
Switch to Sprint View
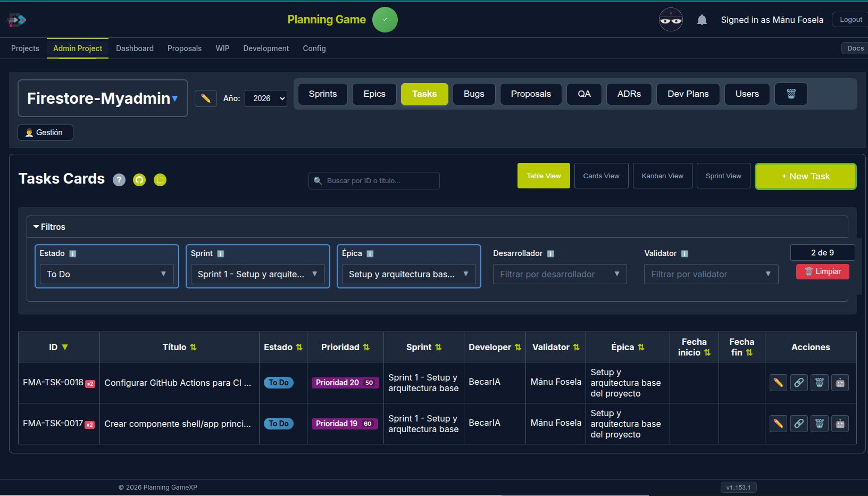pos(723,176)
